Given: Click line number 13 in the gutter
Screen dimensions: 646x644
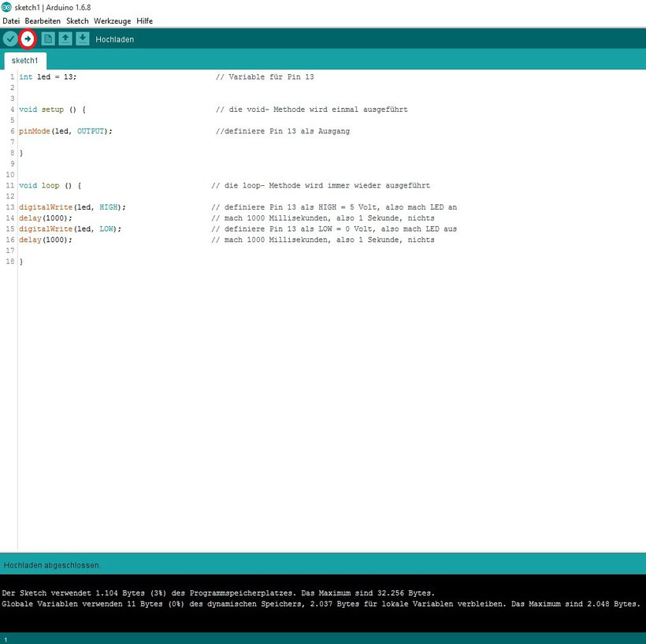Looking at the screenshot, I should click(x=10, y=207).
